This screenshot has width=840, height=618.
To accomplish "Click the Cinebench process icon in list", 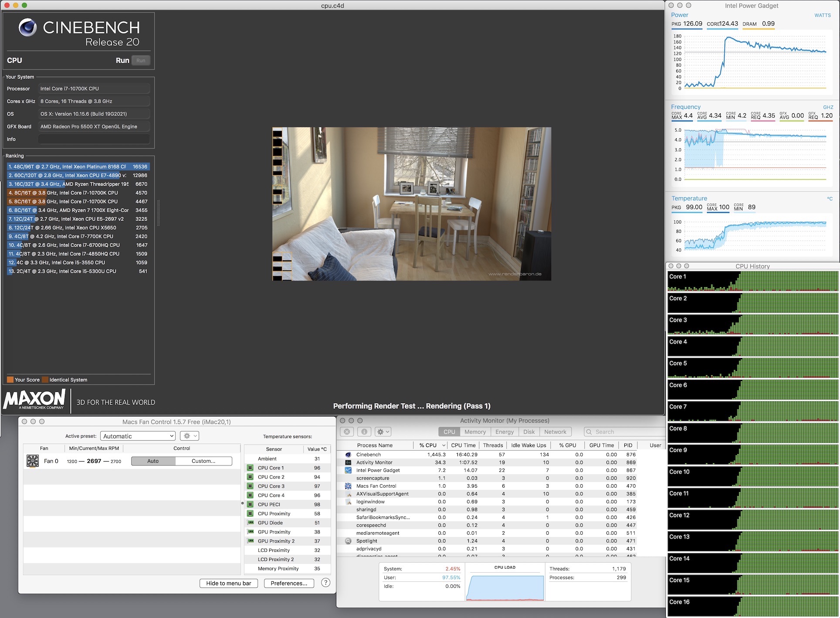I will [348, 455].
